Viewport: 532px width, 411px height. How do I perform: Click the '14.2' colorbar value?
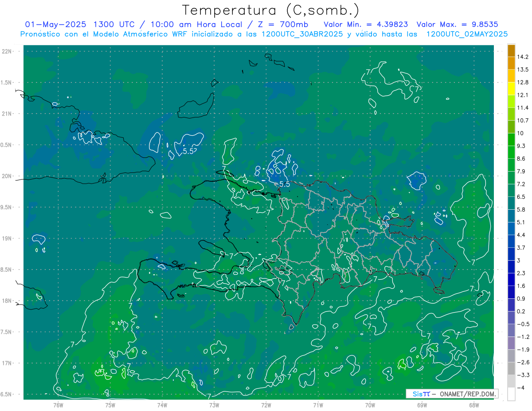coord(523,57)
